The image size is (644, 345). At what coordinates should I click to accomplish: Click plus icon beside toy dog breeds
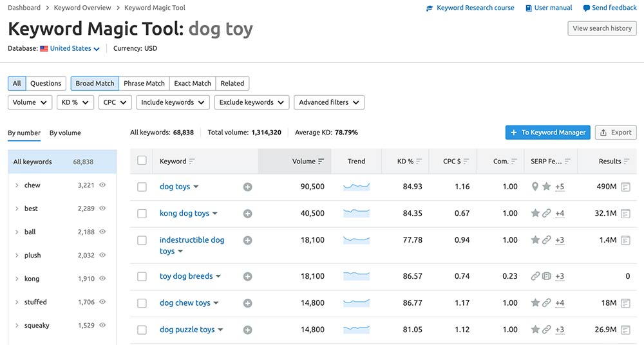coord(247,277)
